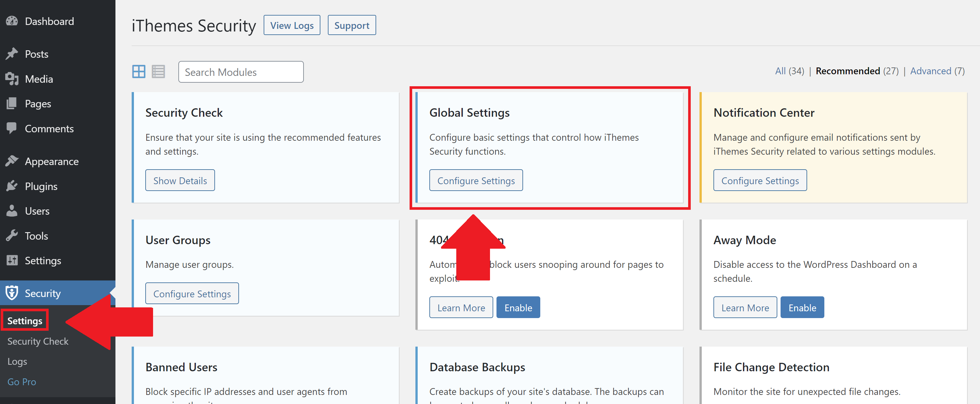This screenshot has height=404, width=980.
Task: Click the Tools wrench icon
Action: [x=12, y=236]
